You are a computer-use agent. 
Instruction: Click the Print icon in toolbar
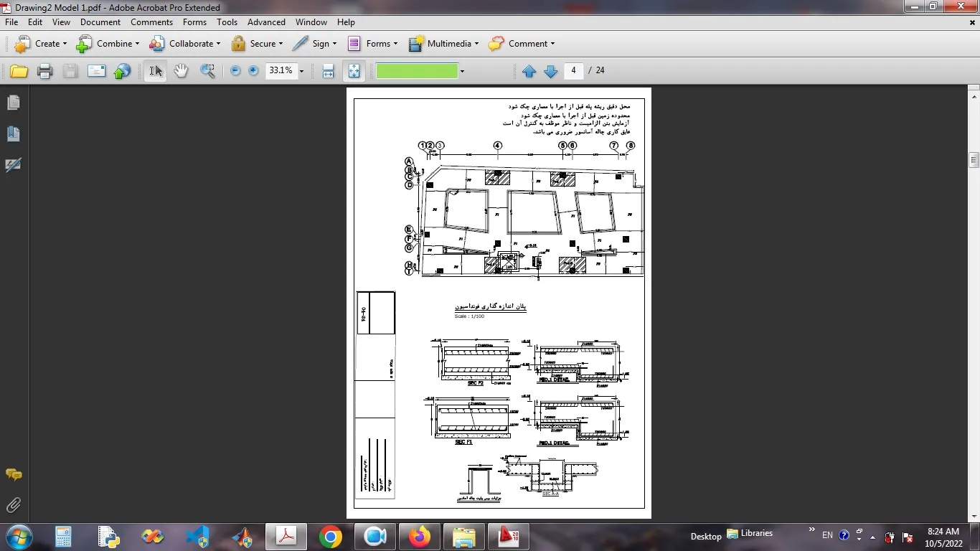tap(44, 71)
